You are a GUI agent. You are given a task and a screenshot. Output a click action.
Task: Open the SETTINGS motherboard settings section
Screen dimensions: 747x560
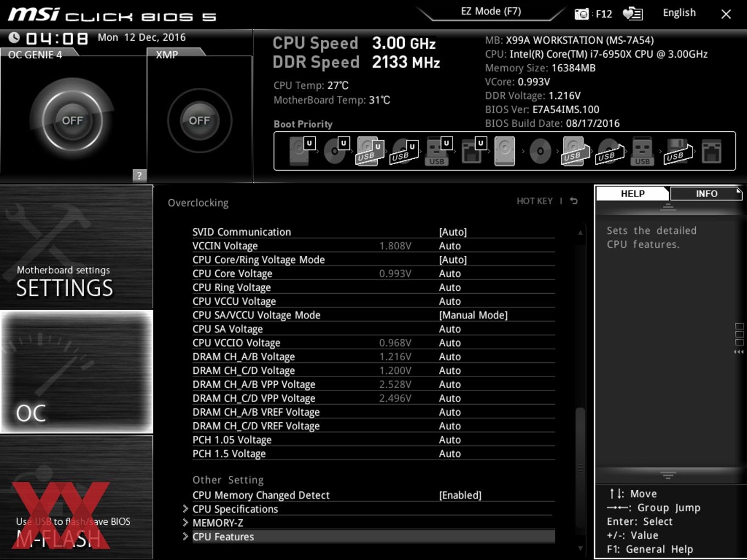76,247
